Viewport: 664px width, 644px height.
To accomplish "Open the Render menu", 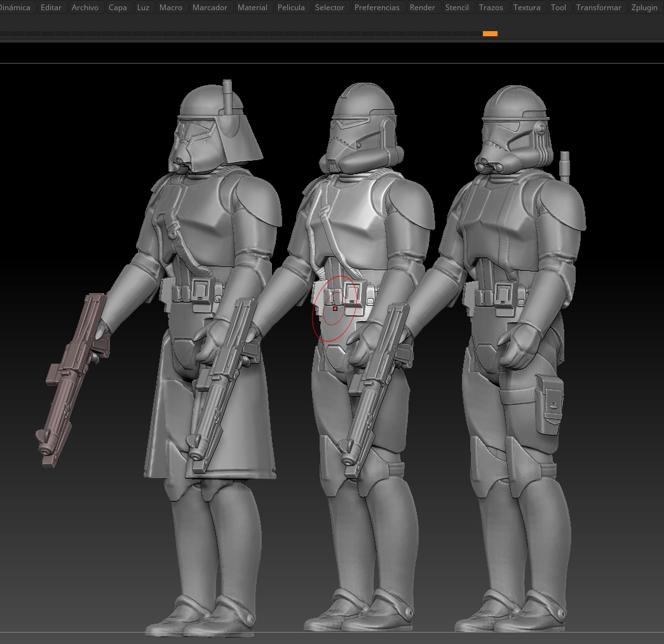I will tap(423, 8).
